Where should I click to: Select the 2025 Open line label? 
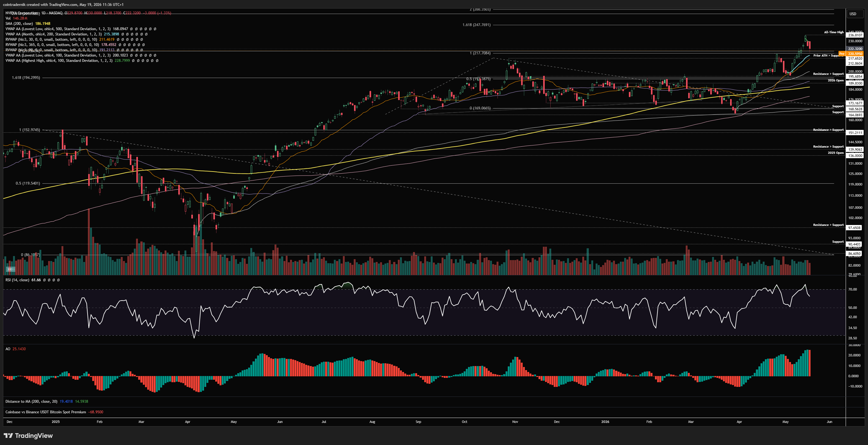(836, 153)
